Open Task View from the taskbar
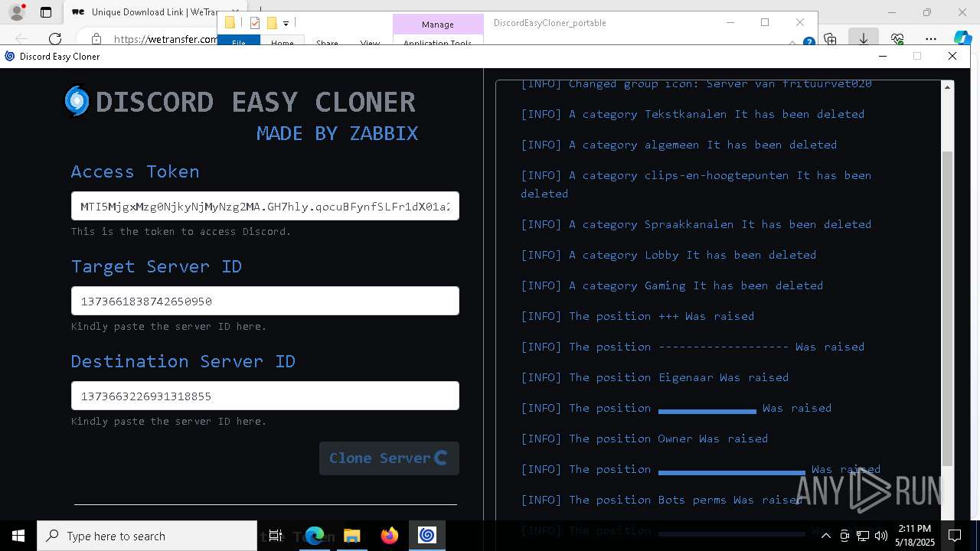The image size is (980, 551). point(276,536)
